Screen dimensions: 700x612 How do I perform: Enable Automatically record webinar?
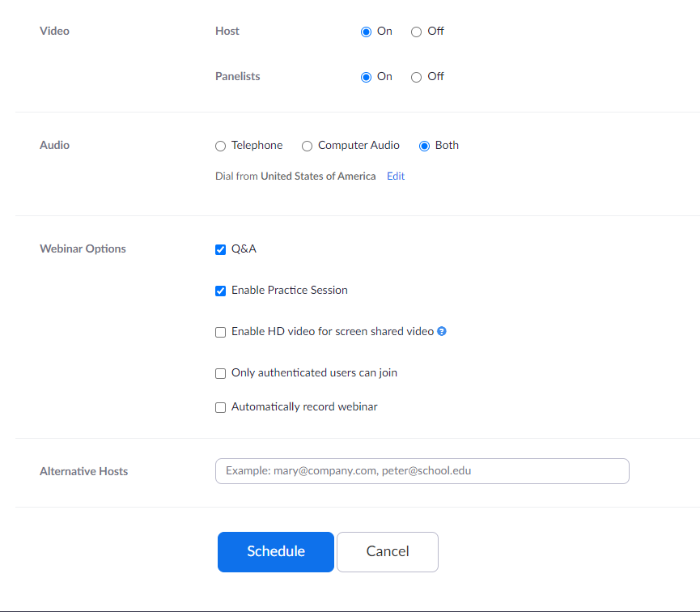pyautogui.click(x=220, y=408)
